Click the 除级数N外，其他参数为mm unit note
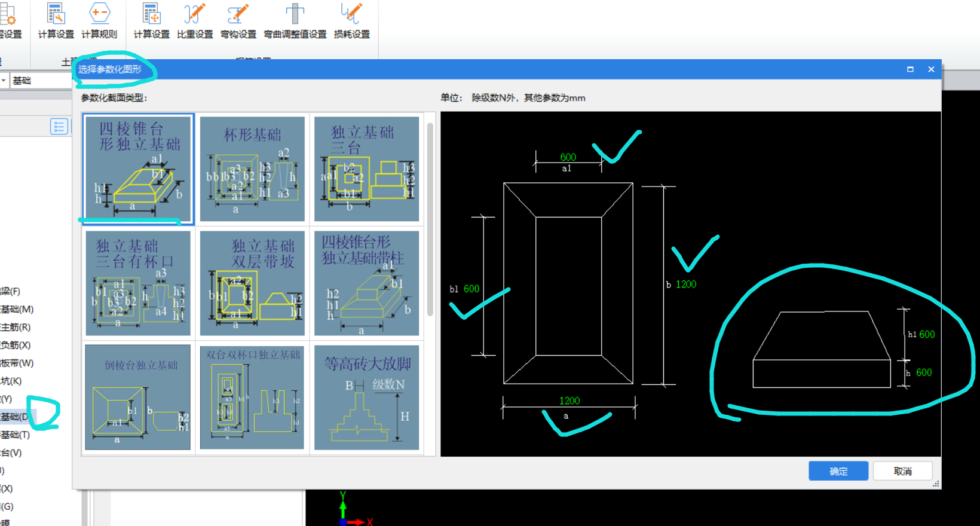 tap(528, 97)
